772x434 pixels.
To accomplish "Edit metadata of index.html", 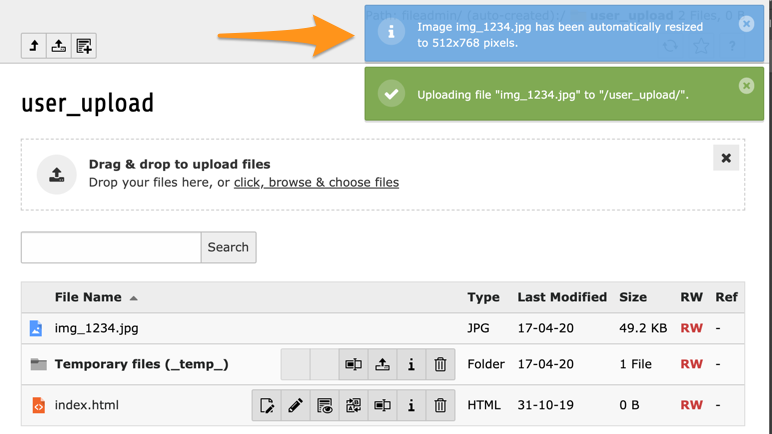I will click(x=267, y=406).
